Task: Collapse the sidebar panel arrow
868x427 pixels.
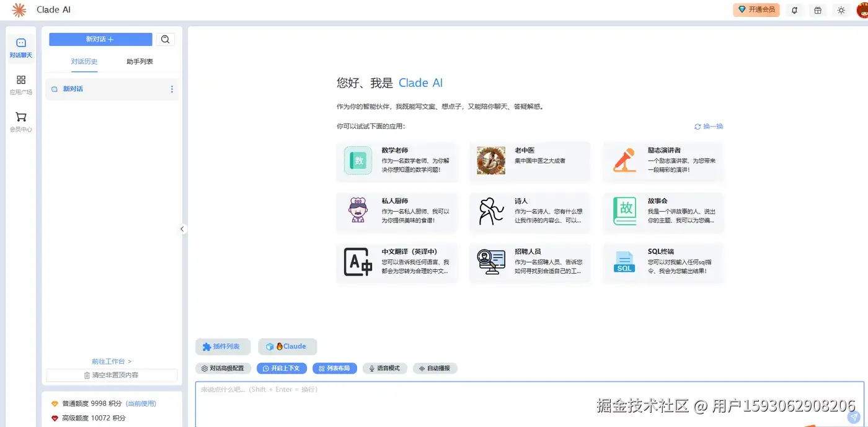Action: click(x=182, y=229)
